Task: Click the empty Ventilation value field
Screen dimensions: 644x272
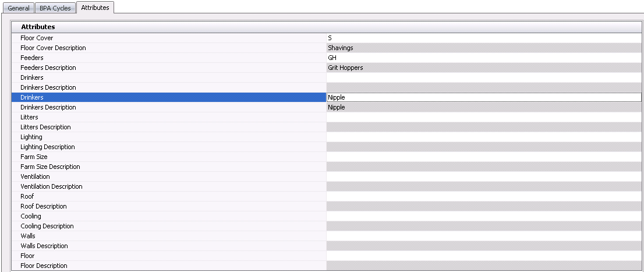Action: pos(483,176)
